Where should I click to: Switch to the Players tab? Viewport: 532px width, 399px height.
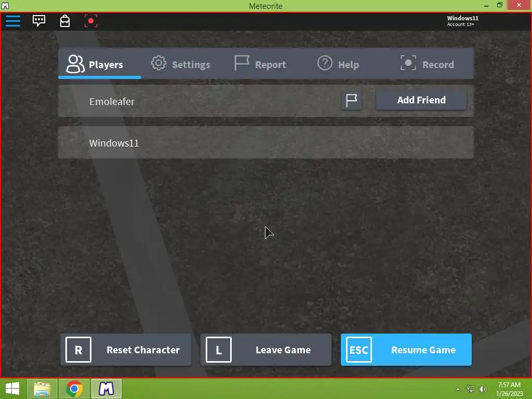click(99, 64)
